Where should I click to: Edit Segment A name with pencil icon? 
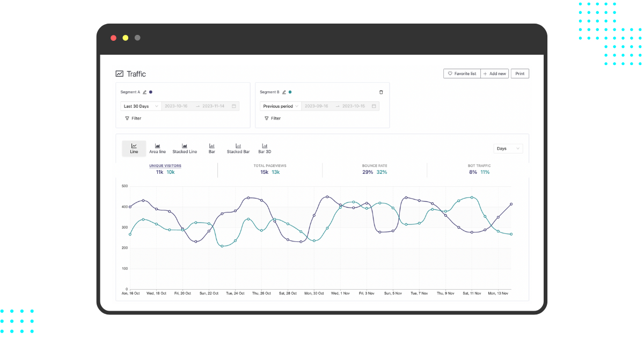point(144,92)
